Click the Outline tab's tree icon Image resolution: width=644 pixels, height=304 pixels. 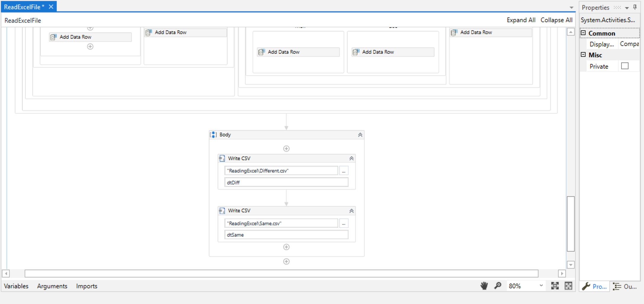coord(617,286)
